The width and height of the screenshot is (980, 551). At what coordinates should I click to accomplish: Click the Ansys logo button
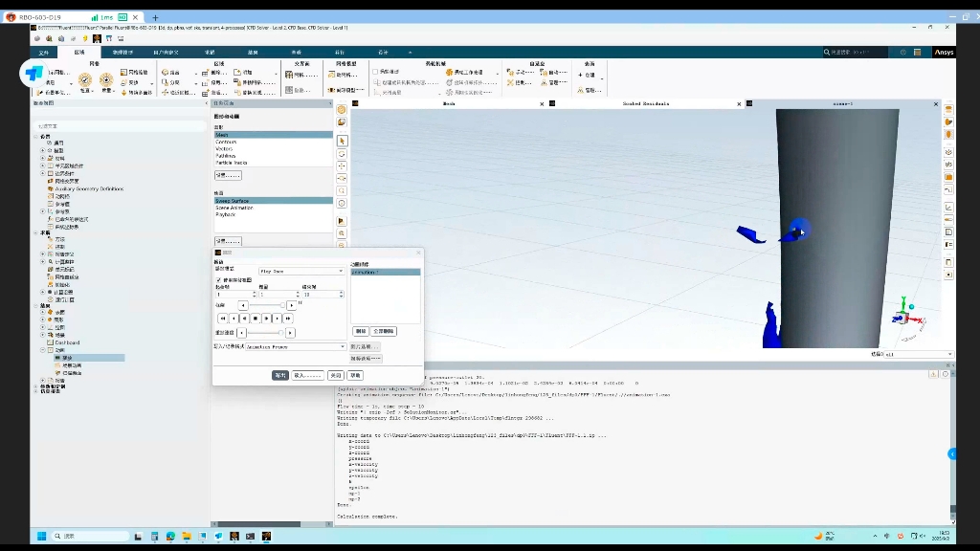[x=944, y=53]
